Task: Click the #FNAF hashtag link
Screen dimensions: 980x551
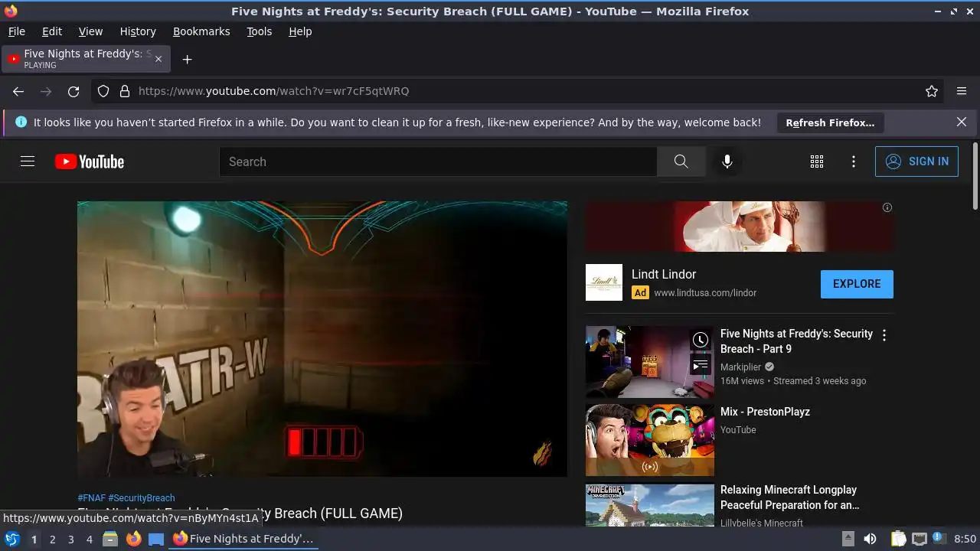Action: click(x=91, y=497)
